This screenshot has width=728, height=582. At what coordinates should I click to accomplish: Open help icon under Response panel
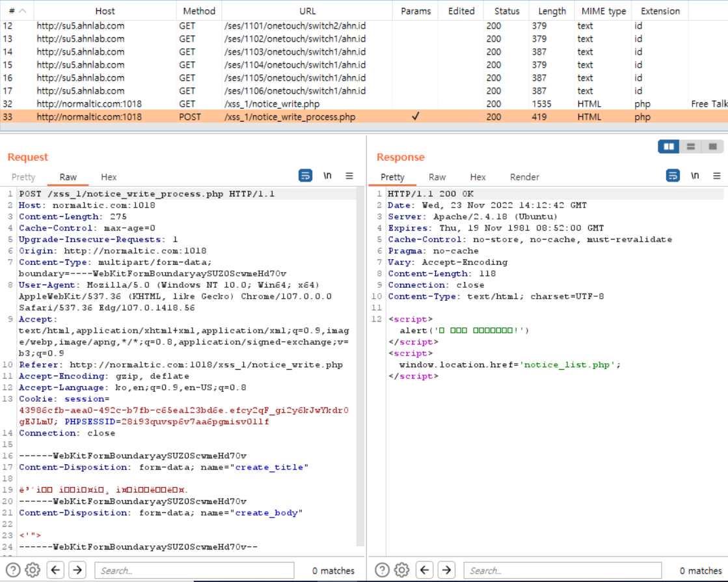click(x=382, y=570)
